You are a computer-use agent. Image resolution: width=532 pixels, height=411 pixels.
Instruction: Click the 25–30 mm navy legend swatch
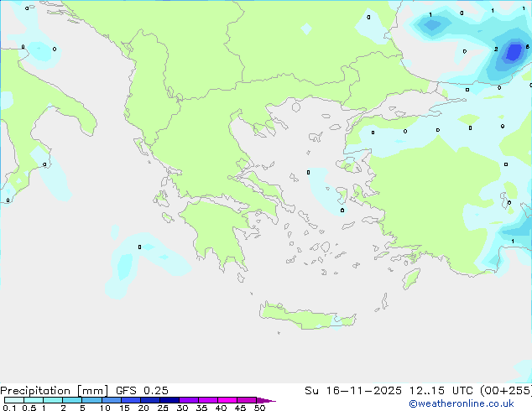click(x=169, y=400)
